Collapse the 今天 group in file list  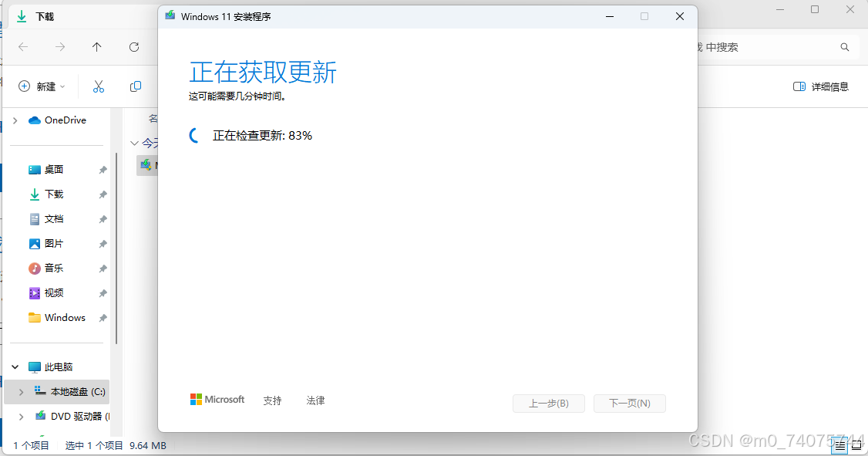click(134, 143)
